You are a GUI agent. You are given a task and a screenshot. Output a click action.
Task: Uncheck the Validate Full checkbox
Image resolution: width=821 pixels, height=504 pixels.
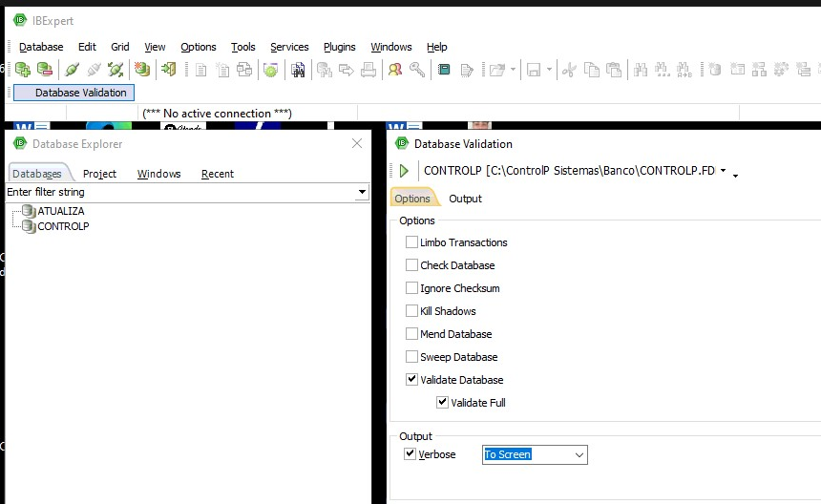click(442, 403)
